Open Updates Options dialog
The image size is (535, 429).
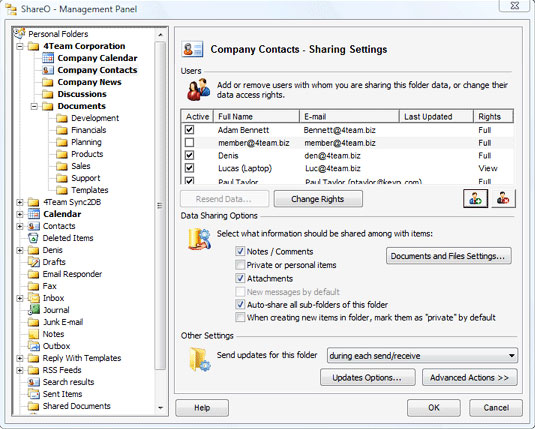(368, 377)
